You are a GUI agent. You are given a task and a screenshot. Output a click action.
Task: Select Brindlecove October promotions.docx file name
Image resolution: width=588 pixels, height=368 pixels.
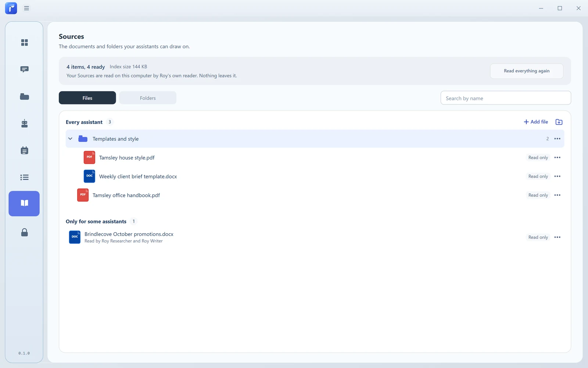129,234
